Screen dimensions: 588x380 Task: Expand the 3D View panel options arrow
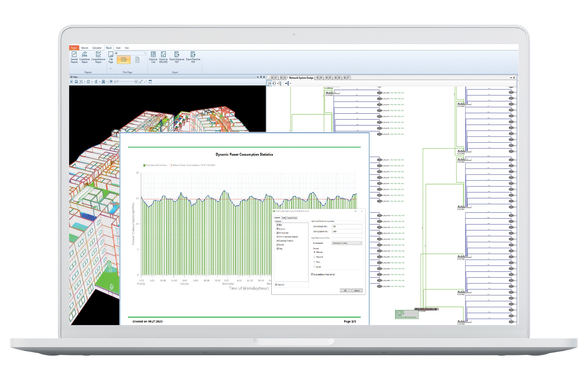pyautogui.click(x=258, y=77)
